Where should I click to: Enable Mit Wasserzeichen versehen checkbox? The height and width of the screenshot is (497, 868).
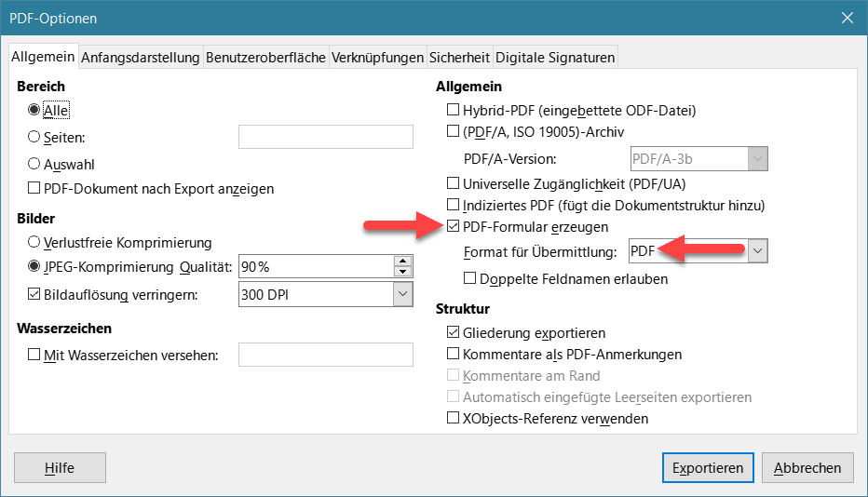(x=34, y=355)
